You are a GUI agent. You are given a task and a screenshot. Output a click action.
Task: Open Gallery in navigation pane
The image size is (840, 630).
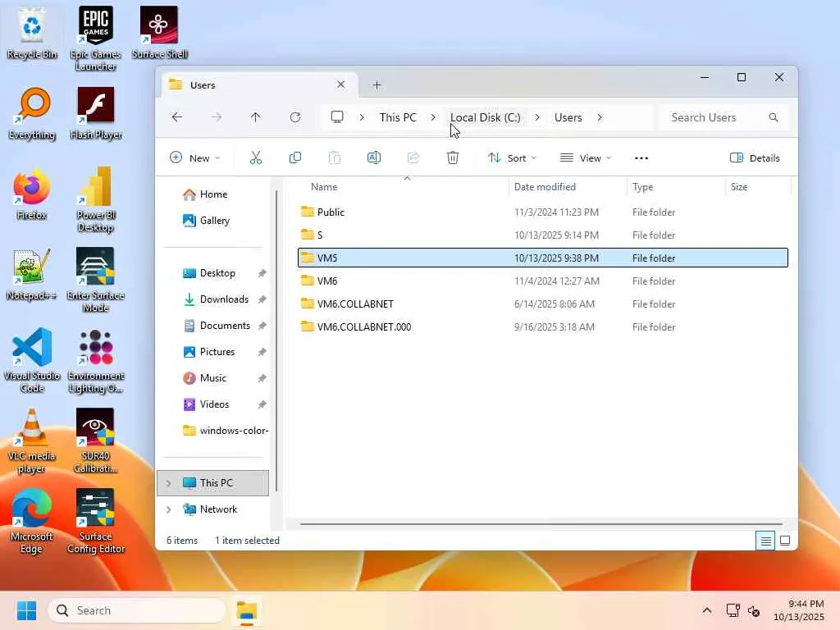(x=206, y=221)
